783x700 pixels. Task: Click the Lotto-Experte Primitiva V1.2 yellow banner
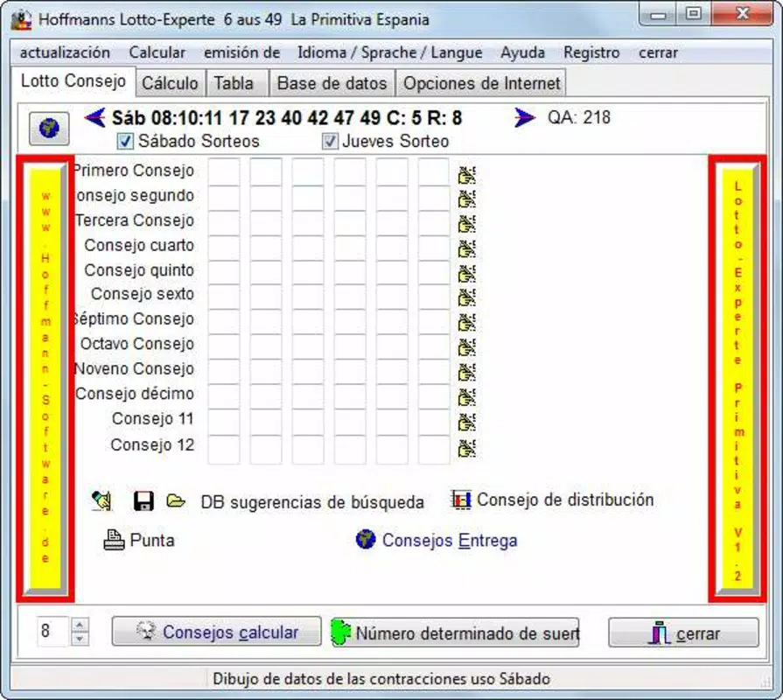point(738,379)
